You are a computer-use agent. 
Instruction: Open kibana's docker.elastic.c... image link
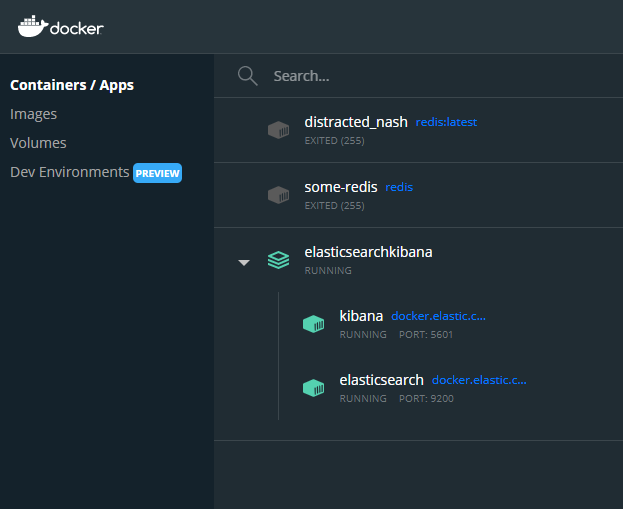coord(438,316)
